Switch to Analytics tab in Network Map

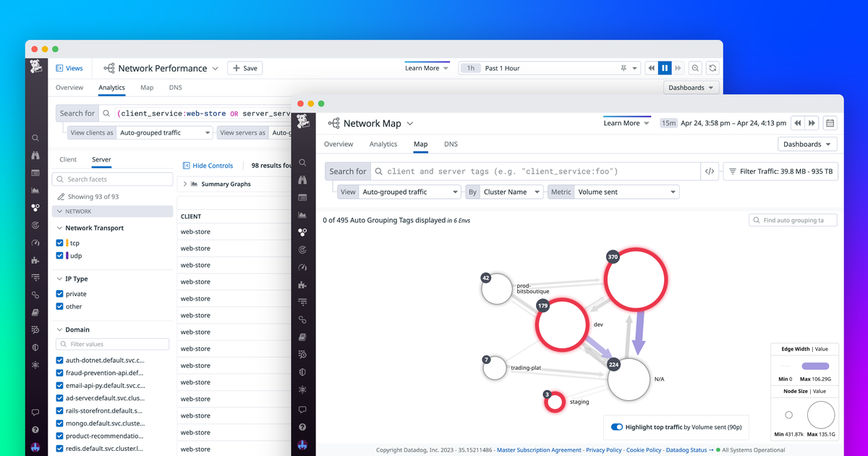click(x=383, y=144)
